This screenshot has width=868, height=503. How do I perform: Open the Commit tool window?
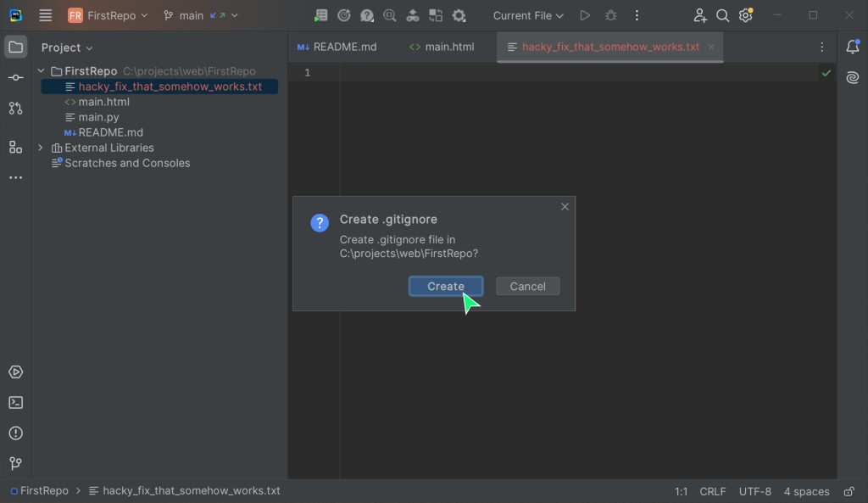click(x=15, y=78)
